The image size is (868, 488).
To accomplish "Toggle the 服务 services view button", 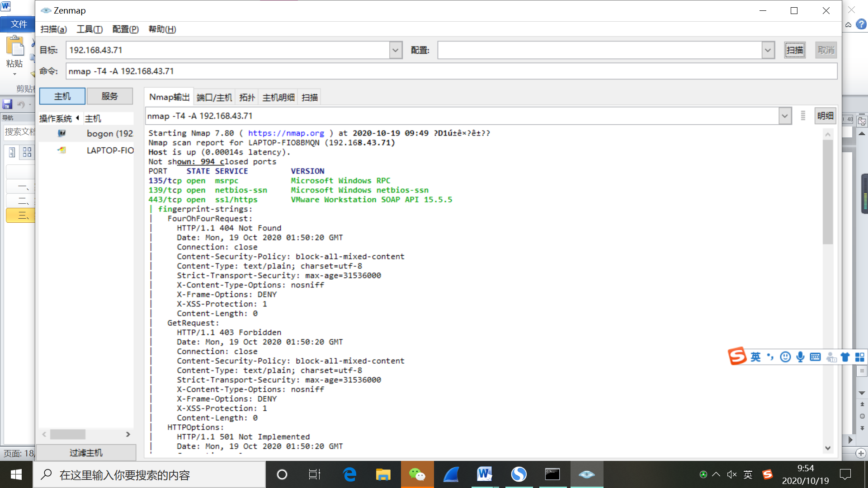I will 109,96.
